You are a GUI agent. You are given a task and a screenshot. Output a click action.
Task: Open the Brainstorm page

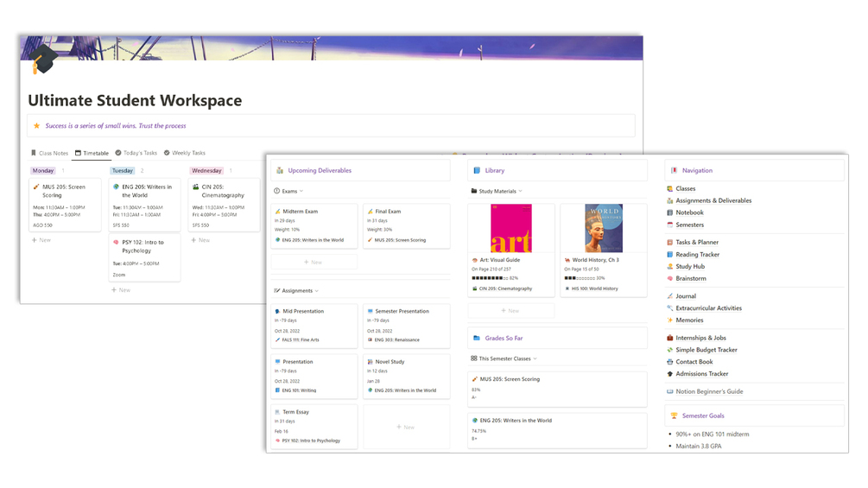click(x=690, y=278)
